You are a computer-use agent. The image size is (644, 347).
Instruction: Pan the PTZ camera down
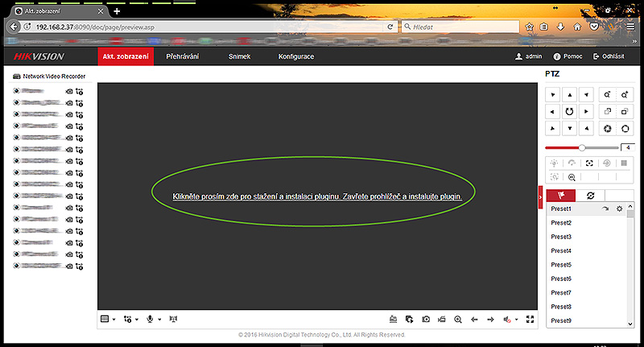tap(569, 129)
